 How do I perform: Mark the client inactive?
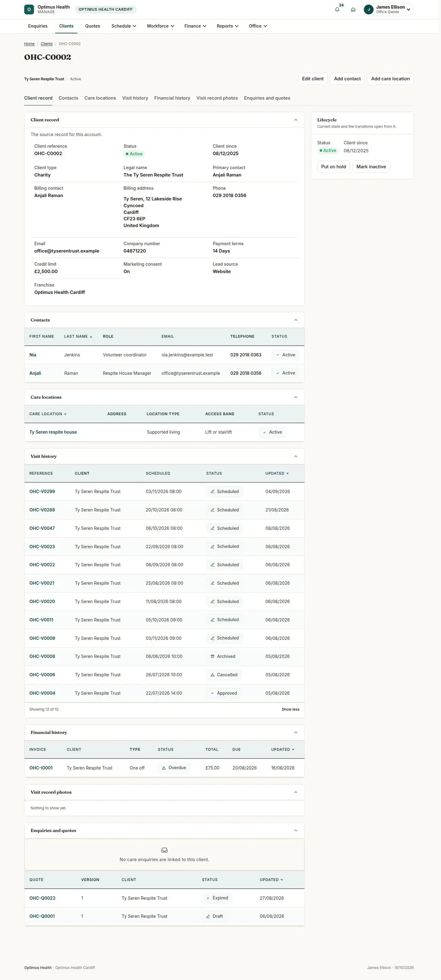371,167
